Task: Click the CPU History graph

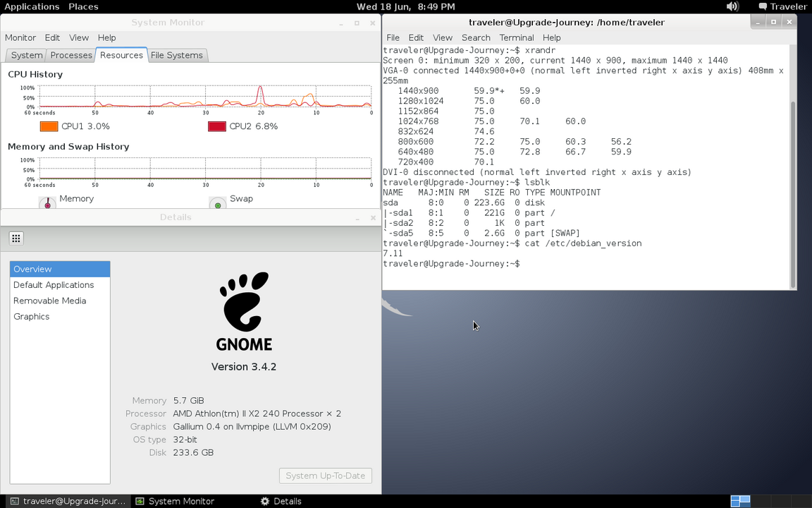Action: [206, 97]
